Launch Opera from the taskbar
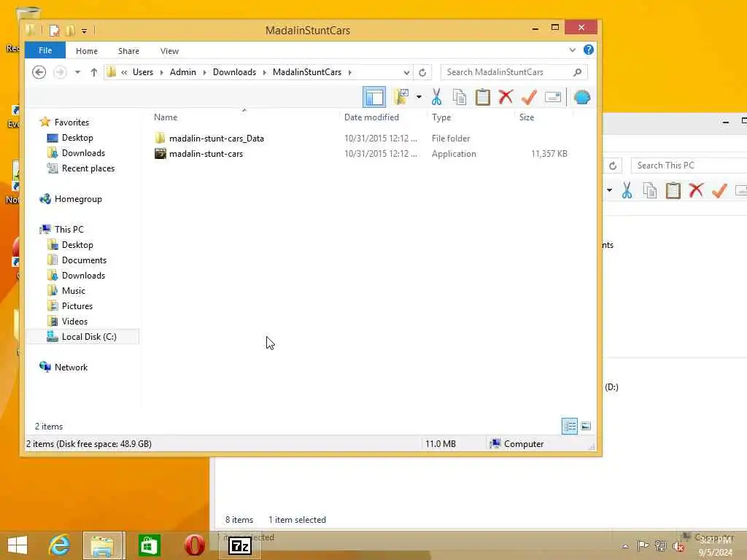Image resolution: width=747 pixels, height=560 pixels. pos(194,545)
